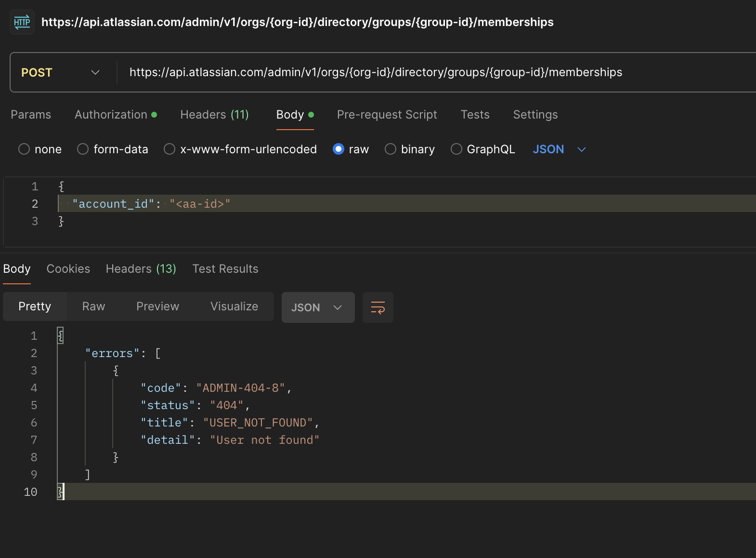Select the form-data body type

113,149
